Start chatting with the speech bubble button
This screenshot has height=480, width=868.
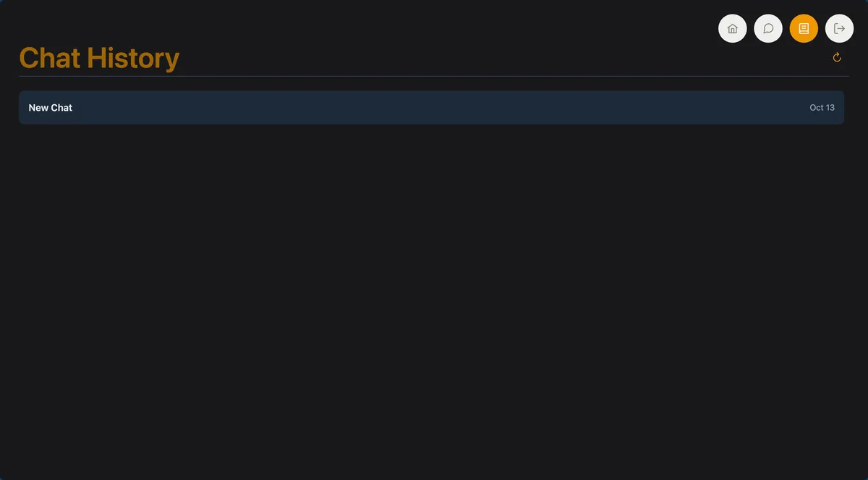pos(768,29)
